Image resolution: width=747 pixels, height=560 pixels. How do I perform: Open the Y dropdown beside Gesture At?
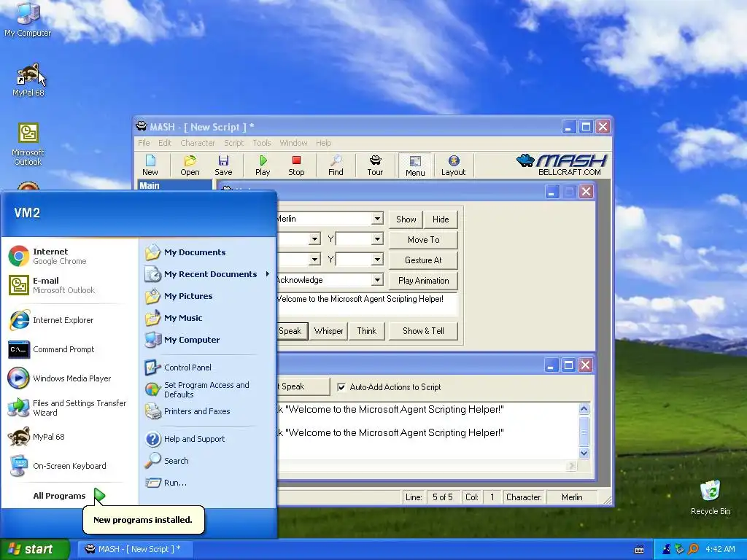pos(377,260)
